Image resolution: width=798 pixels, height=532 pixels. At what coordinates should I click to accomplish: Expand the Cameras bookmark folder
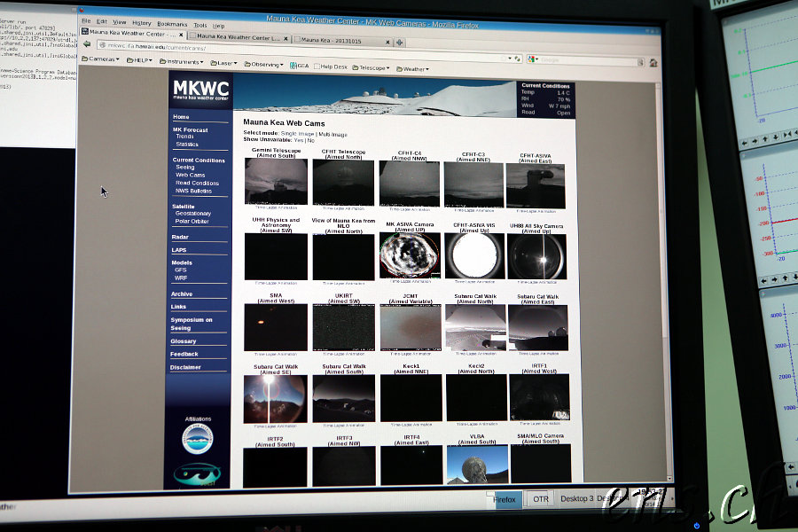coord(100,59)
